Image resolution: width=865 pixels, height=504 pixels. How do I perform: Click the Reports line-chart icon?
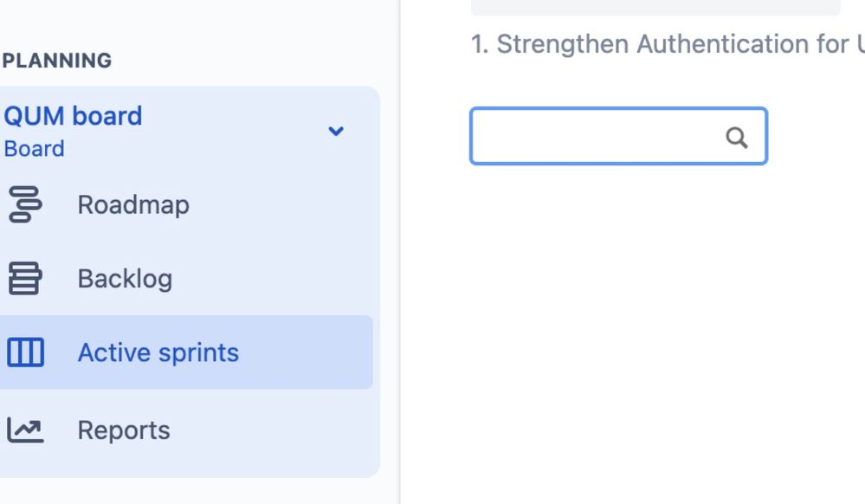coord(27,430)
